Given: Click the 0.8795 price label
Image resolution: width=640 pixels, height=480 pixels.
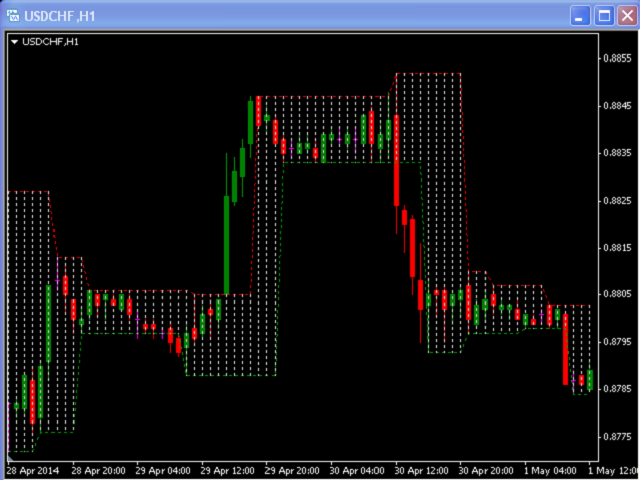Looking at the screenshot, I should pos(617,341).
